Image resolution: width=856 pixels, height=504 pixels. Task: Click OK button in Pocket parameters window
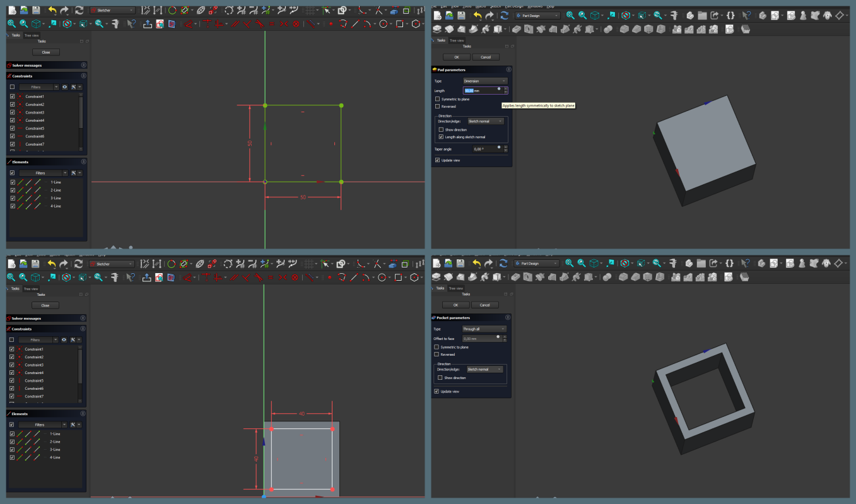pyautogui.click(x=456, y=305)
